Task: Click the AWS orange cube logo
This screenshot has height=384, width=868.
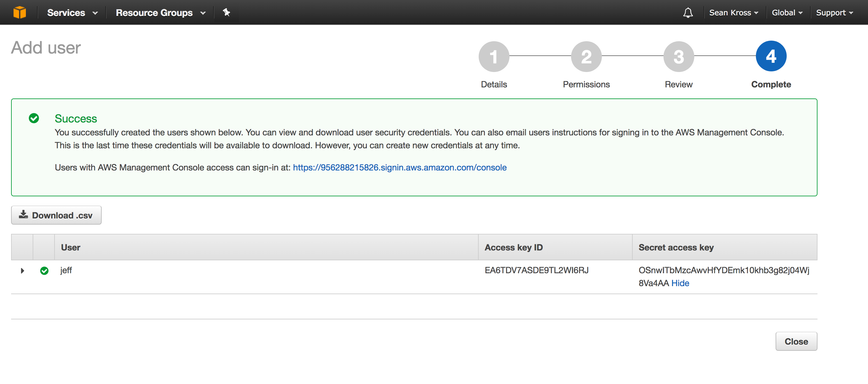Action: pyautogui.click(x=19, y=12)
